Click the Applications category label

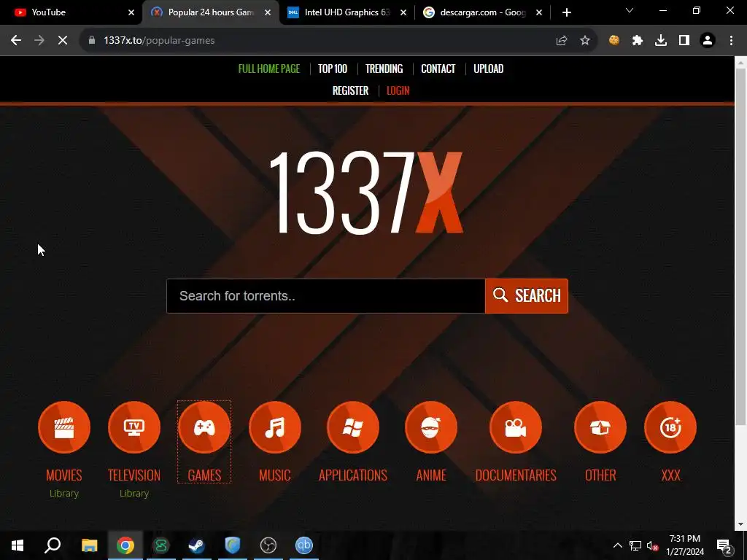(353, 475)
